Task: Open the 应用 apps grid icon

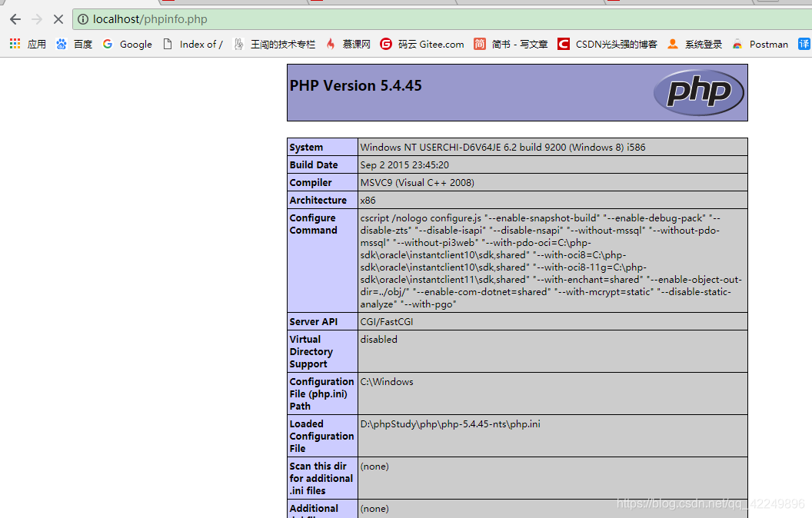Action: pyautogui.click(x=15, y=44)
